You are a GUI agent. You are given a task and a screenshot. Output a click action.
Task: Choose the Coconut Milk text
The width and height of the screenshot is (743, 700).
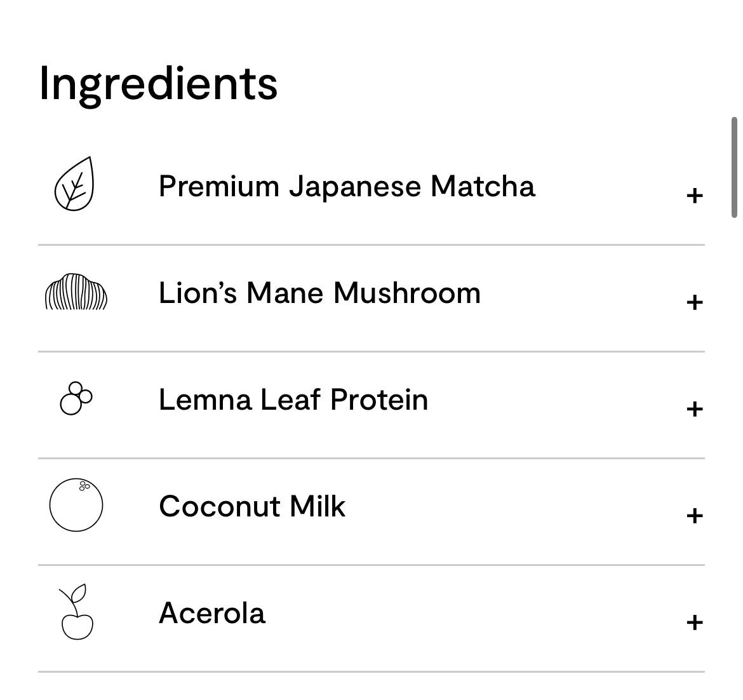tap(252, 507)
